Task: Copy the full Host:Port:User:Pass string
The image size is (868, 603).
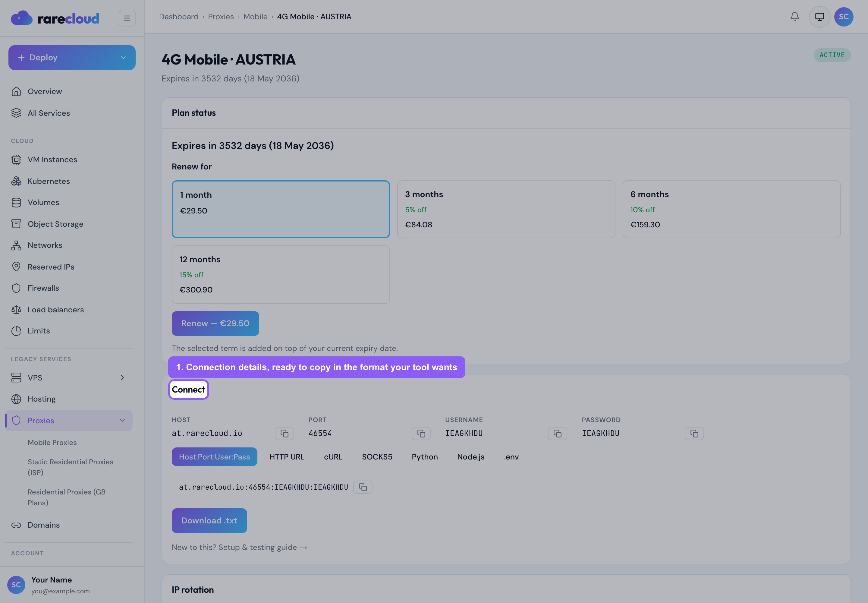Action: click(363, 488)
